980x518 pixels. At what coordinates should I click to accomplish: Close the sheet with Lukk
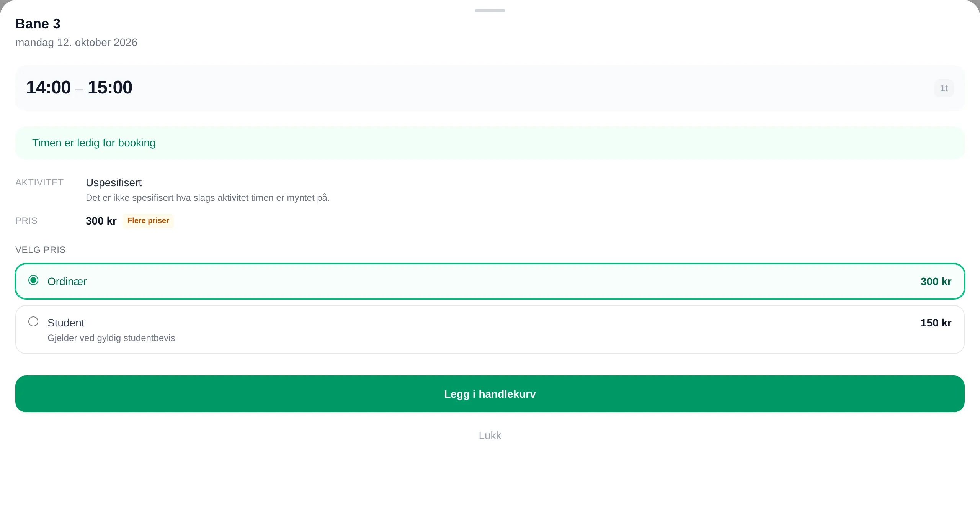tap(490, 436)
